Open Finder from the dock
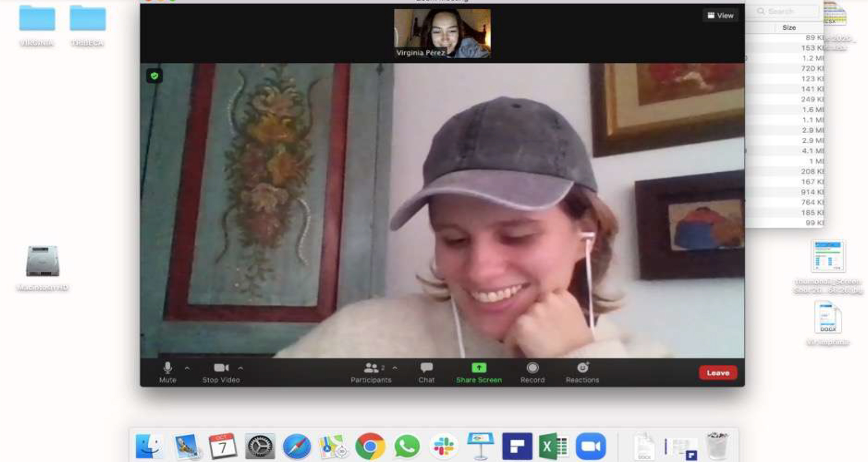 (149, 446)
